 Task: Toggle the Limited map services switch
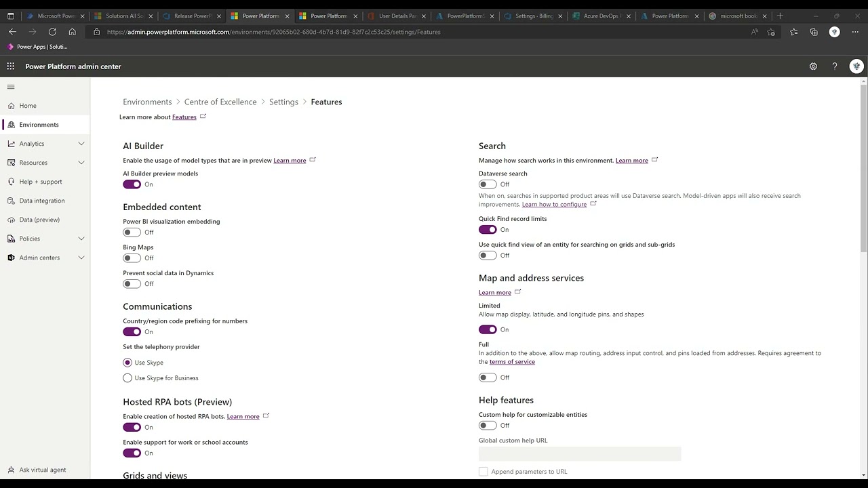(x=488, y=329)
